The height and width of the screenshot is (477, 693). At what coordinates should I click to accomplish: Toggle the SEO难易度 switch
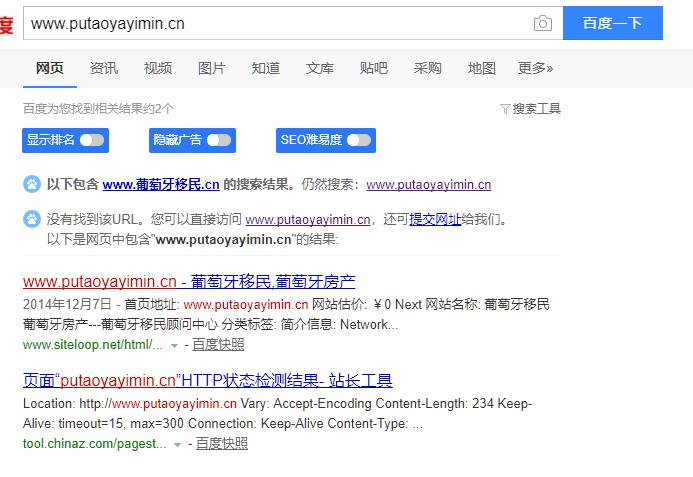pyautogui.click(x=359, y=140)
